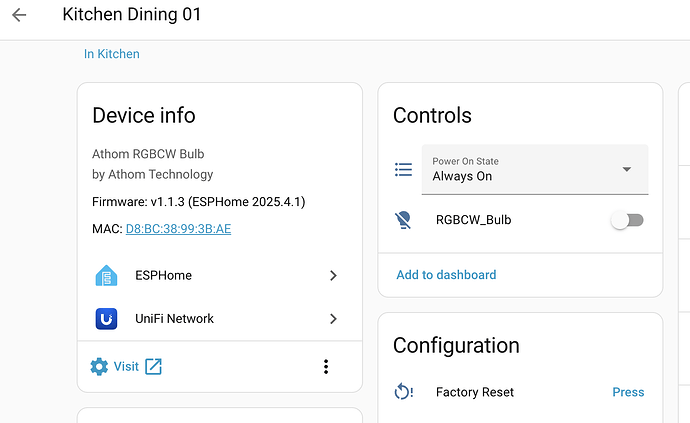Click the RGBCW_Bulb light-off icon
Screen dimensions: 690x423
[x=403, y=220]
